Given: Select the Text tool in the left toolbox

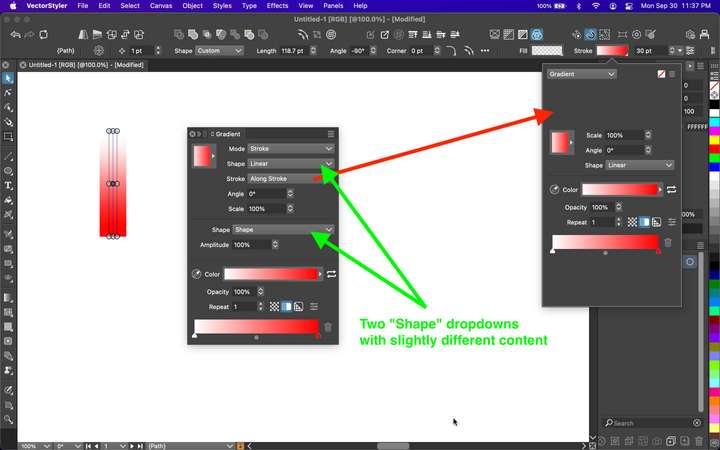Looking at the screenshot, I should point(8,186).
